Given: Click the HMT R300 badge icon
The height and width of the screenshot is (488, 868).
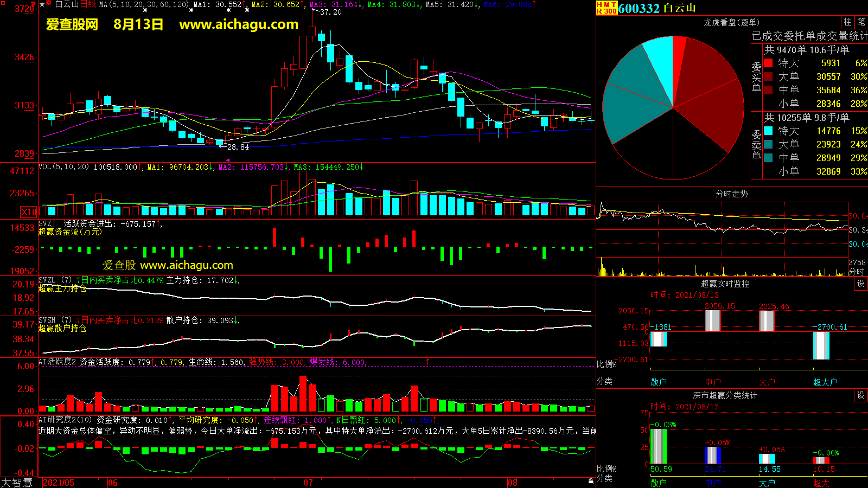Looking at the screenshot, I should tap(607, 8).
